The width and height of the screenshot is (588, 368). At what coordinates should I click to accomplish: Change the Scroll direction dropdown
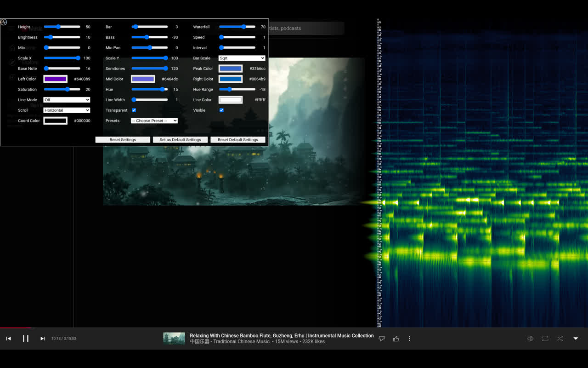(66, 110)
